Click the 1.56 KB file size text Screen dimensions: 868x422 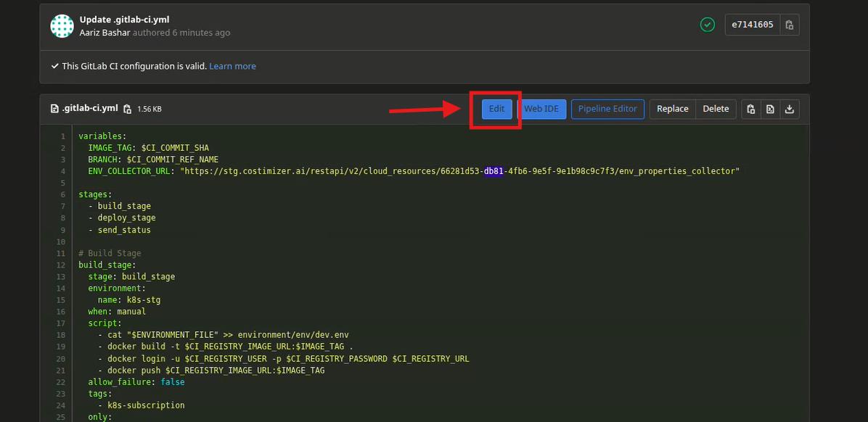point(150,109)
